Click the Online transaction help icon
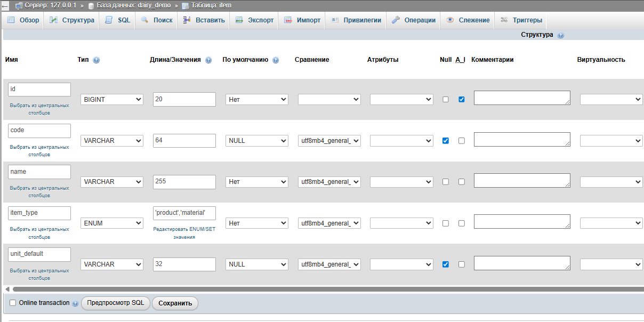 [75, 303]
